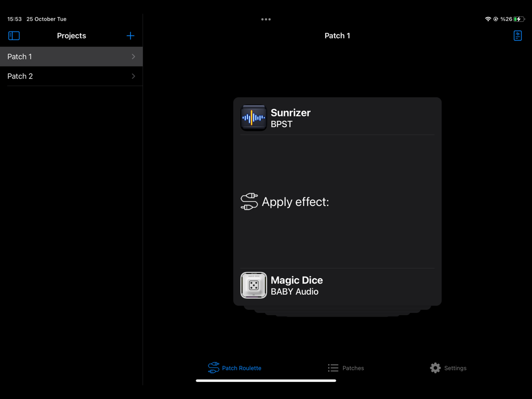Click the patch cable icon beside Apply effect
Screen dimensions: 532x399
click(x=249, y=202)
